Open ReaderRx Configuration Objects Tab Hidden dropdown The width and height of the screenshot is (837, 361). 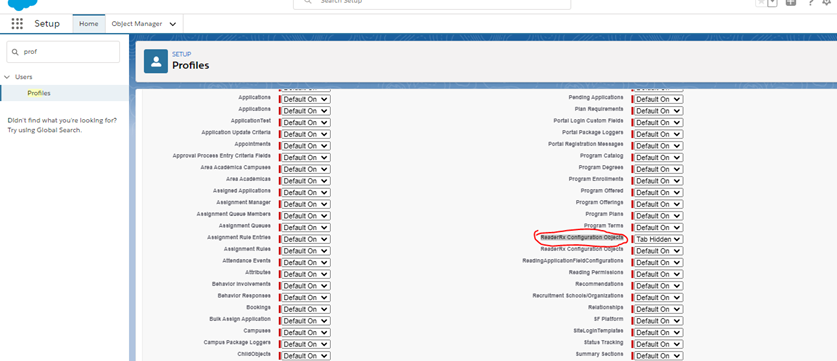pos(658,239)
